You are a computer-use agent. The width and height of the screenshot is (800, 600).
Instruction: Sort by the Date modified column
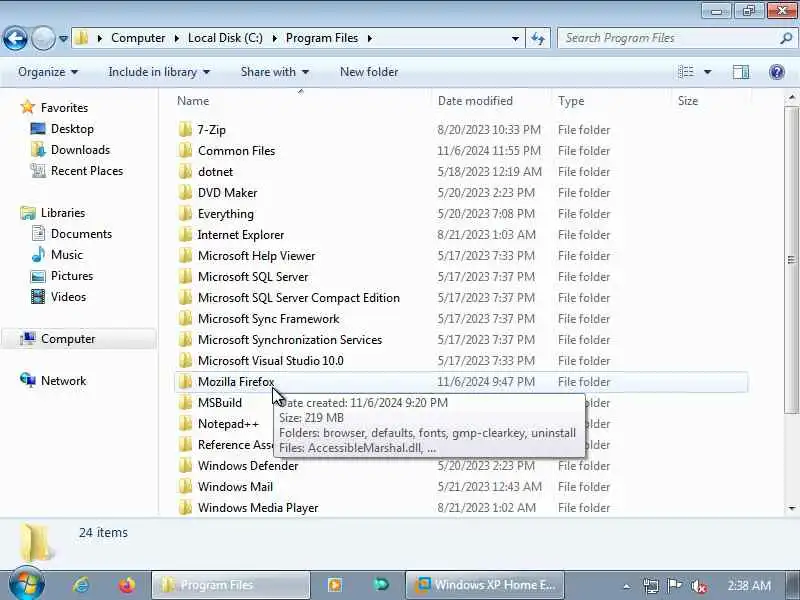point(475,101)
